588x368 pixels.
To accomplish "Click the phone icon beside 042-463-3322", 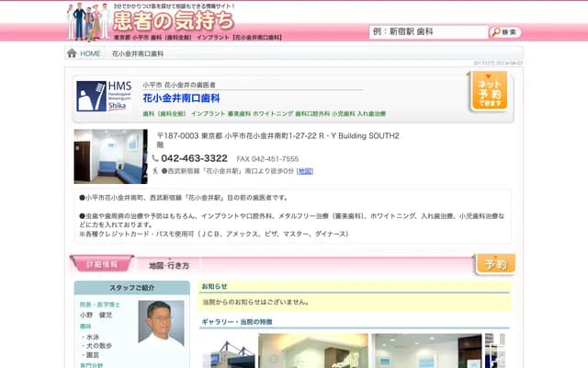I will 155,158.
